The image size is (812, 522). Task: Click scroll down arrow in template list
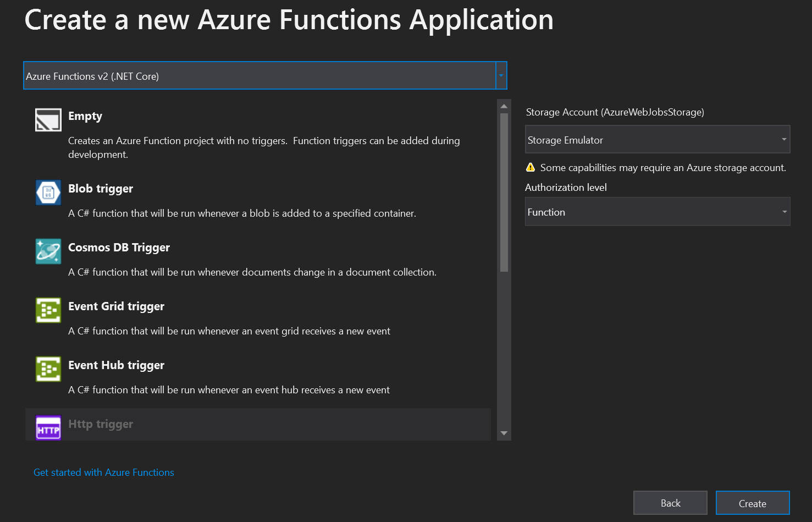click(x=504, y=433)
